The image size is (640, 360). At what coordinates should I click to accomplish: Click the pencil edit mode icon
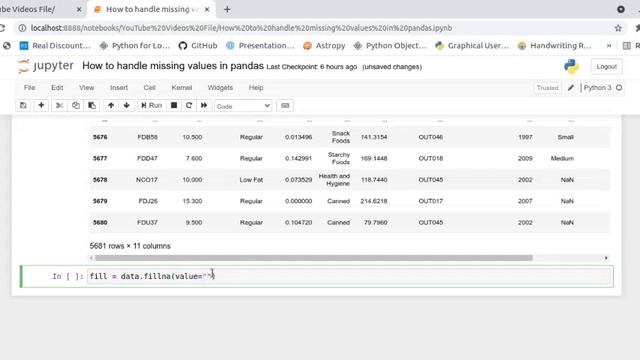point(571,88)
